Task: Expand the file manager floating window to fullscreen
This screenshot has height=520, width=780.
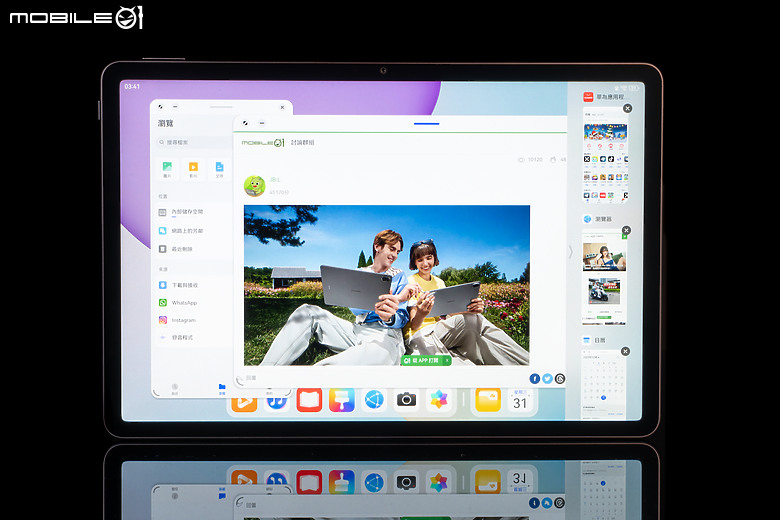Action: (x=160, y=106)
